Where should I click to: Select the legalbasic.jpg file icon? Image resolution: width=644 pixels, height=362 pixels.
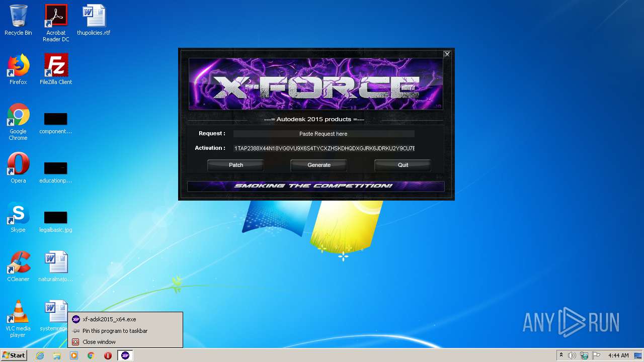click(x=56, y=222)
